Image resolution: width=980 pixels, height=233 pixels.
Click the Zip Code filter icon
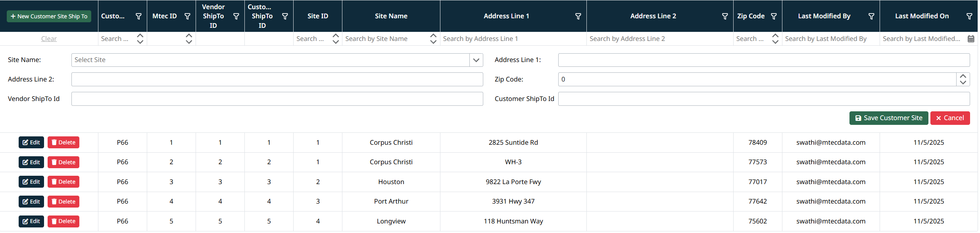click(774, 16)
